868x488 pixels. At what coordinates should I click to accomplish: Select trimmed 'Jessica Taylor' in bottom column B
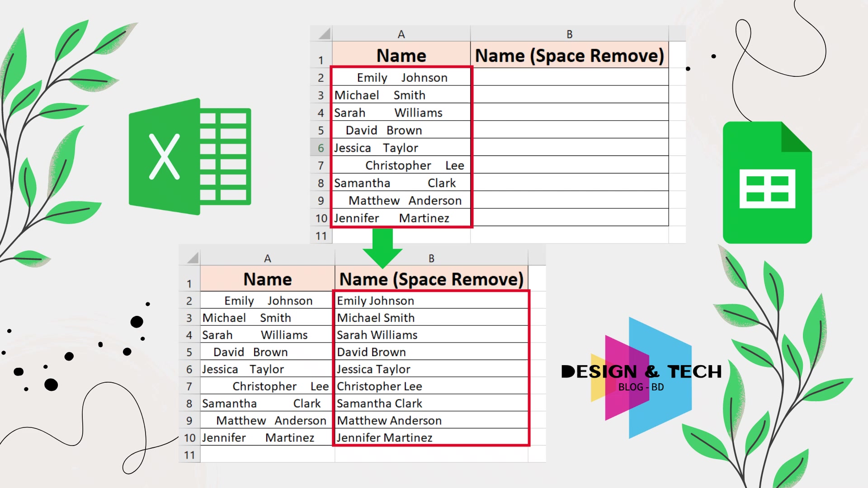tap(431, 369)
